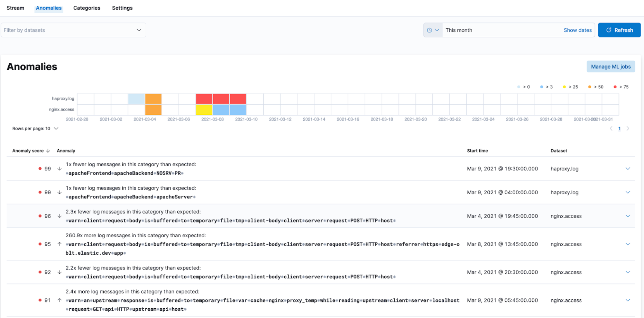Expand the Mar 8 nginx.access anomaly row
The width and height of the screenshot is (644, 318).
click(x=628, y=244)
